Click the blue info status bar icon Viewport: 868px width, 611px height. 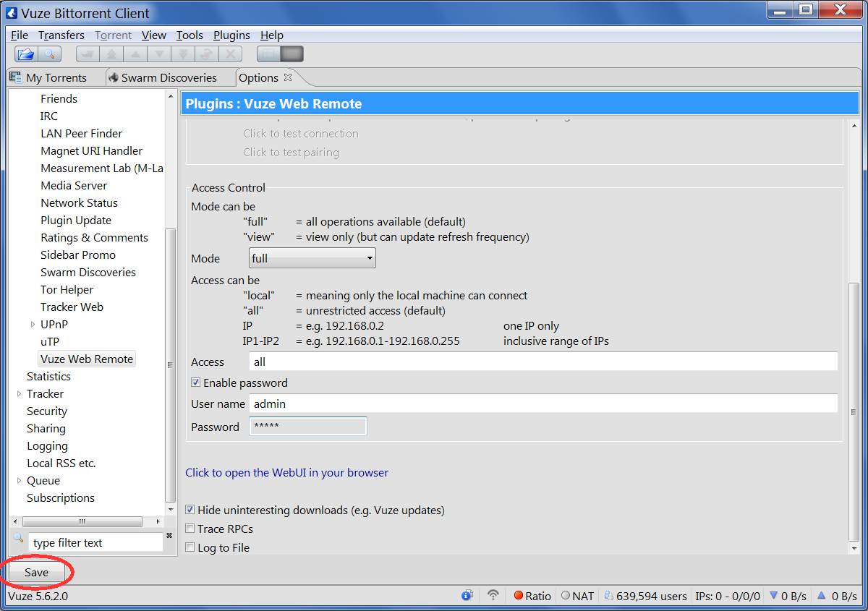[467, 596]
